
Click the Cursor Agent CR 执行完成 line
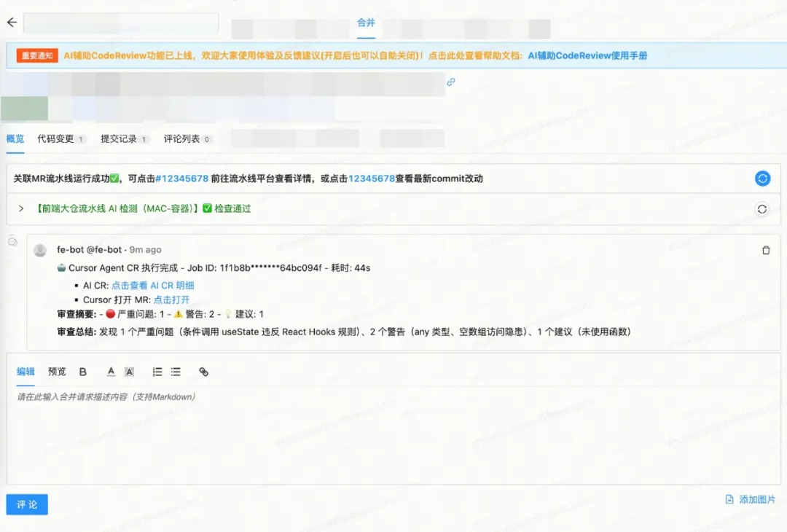pos(214,268)
